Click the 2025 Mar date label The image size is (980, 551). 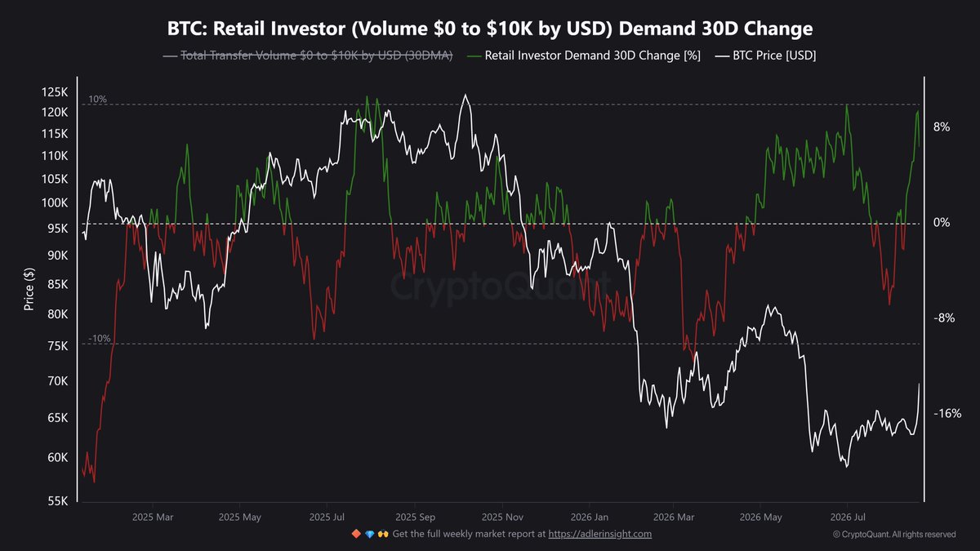[153, 517]
